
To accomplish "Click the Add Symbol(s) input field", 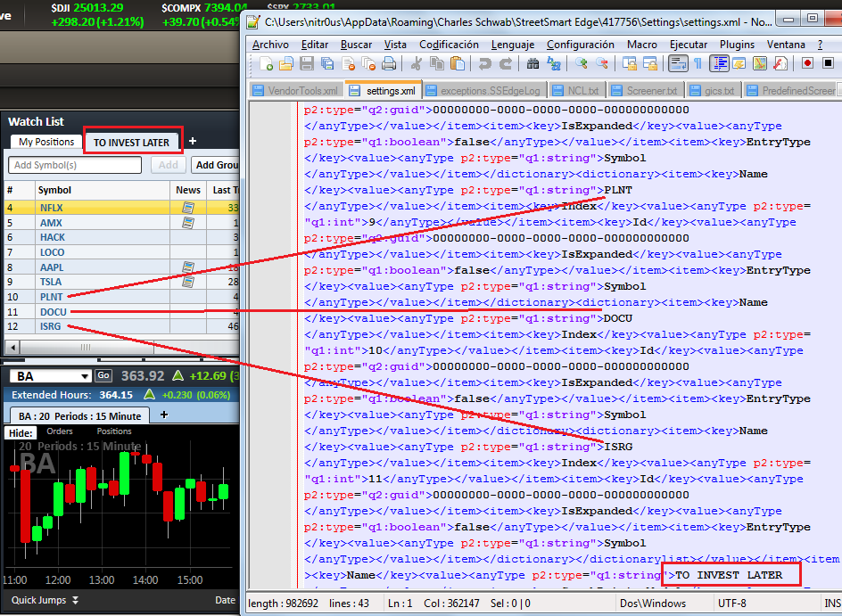I will click(75, 165).
